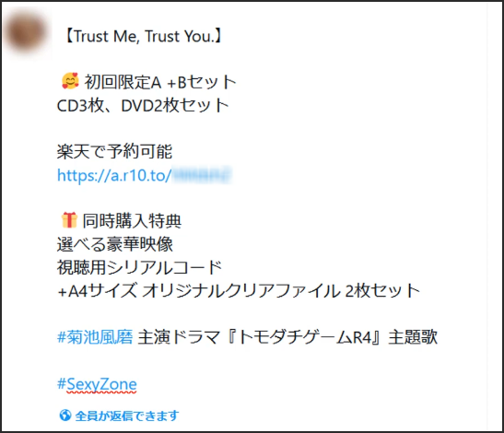Open the #SexyZone hashtag
Viewport: 504px width, 433px height.
coord(97,384)
